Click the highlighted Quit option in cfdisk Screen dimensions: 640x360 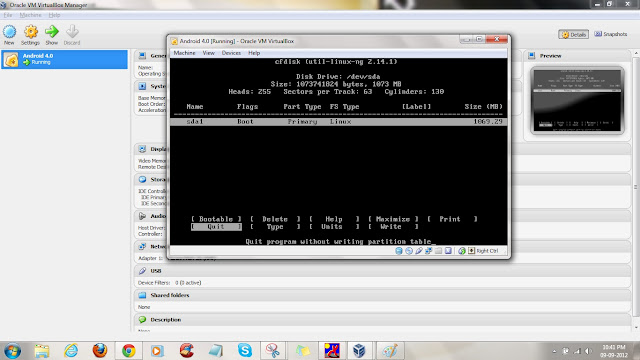pos(216,227)
